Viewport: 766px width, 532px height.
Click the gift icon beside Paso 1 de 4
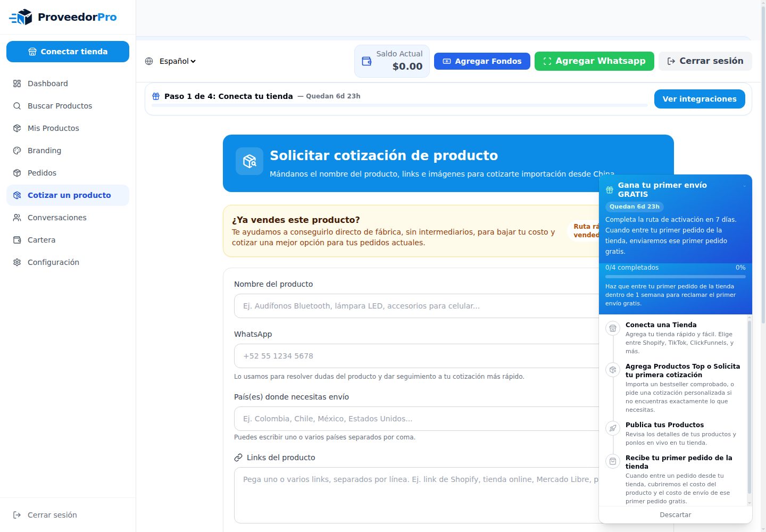pos(156,96)
